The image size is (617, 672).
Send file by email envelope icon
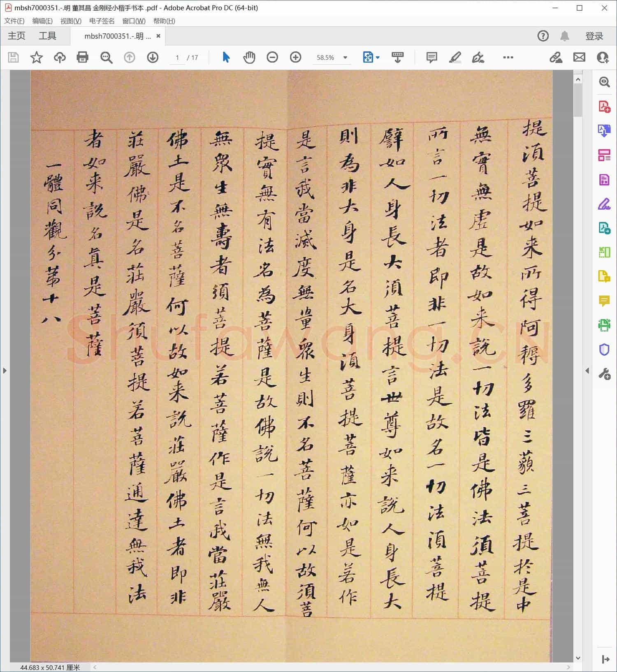pyautogui.click(x=579, y=57)
